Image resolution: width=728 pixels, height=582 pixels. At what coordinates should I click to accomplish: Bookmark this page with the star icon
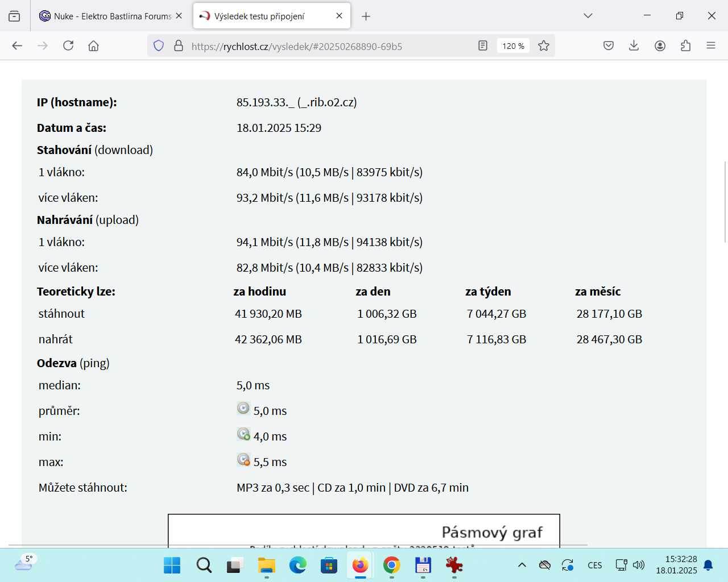pyautogui.click(x=544, y=46)
